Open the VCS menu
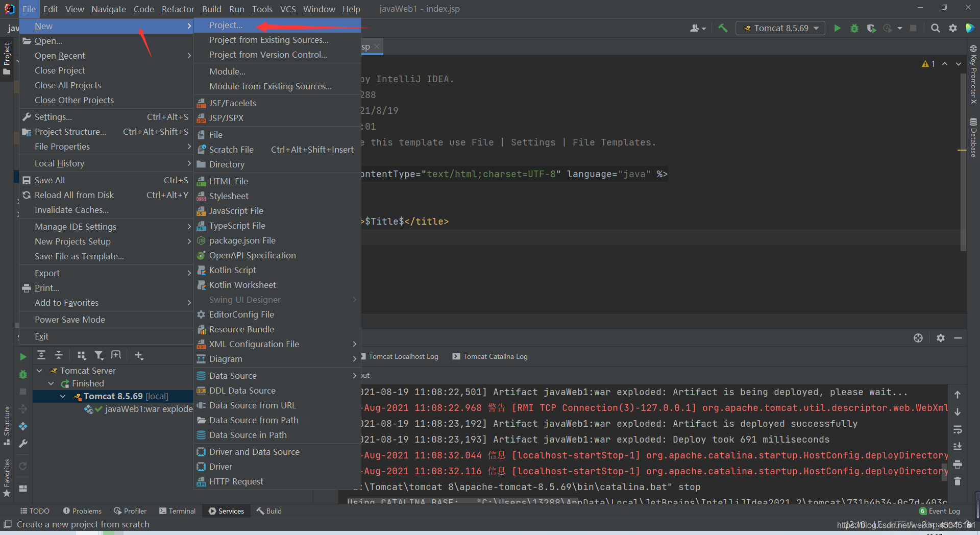Image resolution: width=980 pixels, height=535 pixels. pyautogui.click(x=288, y=9)
